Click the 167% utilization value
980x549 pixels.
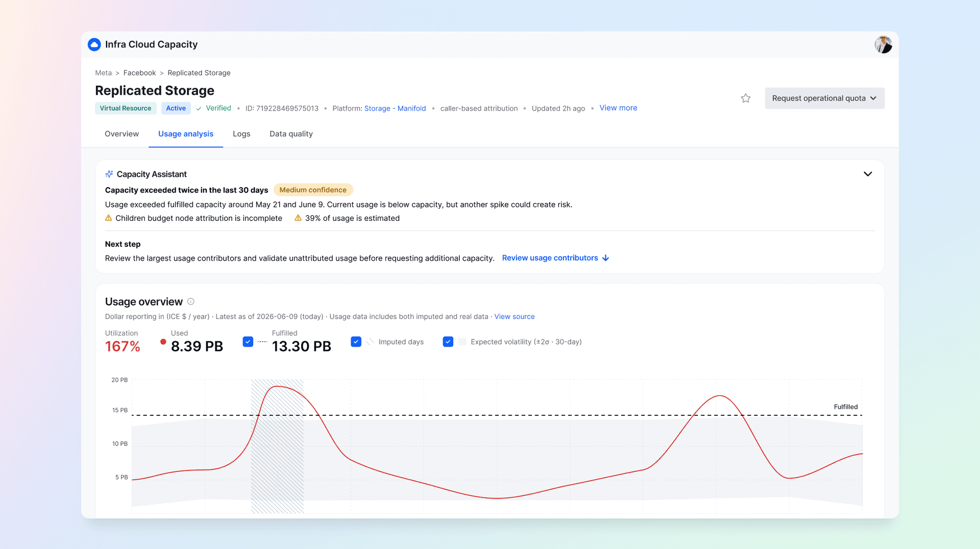pyautogui.click(x=122, y=346)
